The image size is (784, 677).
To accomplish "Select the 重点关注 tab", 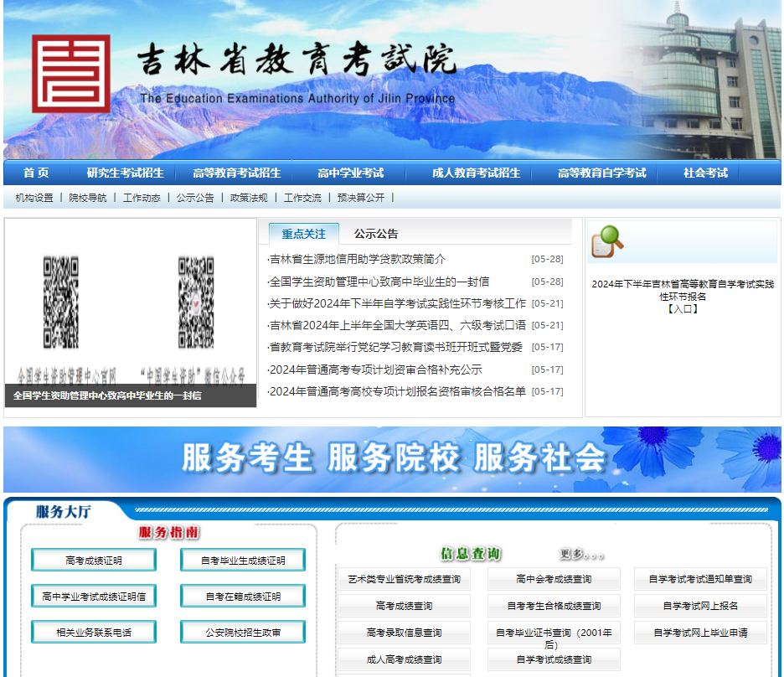I will (x=303, y=234).
